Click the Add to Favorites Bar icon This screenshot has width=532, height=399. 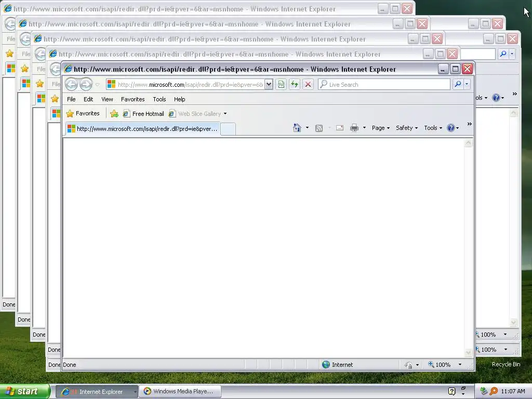pos(114,114)
